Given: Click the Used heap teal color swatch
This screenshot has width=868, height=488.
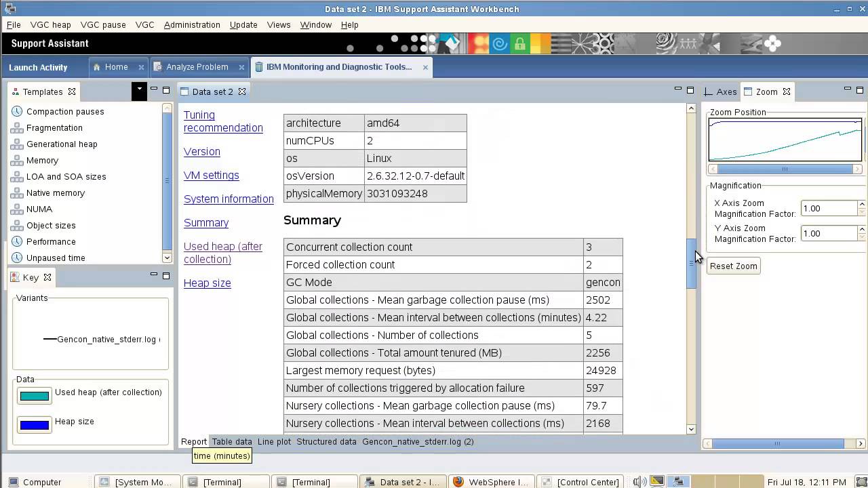Looking at the screenshot, I should [35, 396].
